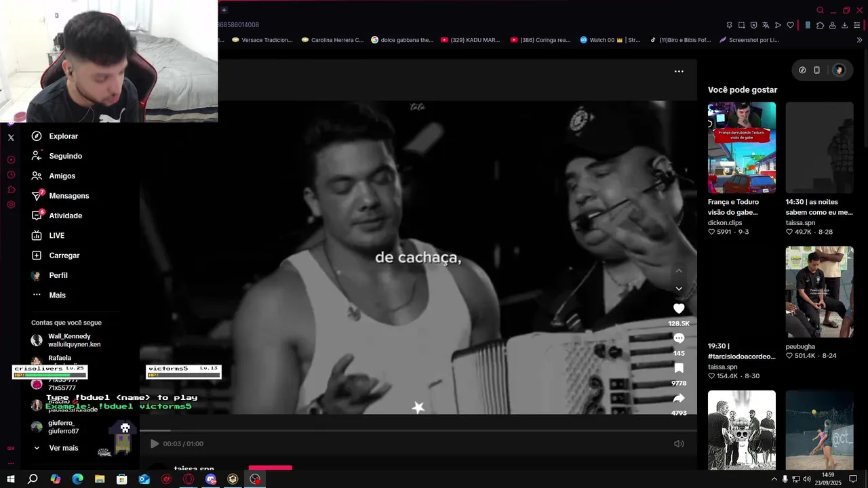Viewport: 868px width, 488px height.
Task: Open peubugha video thumbnail
Action: coord(820,291)
